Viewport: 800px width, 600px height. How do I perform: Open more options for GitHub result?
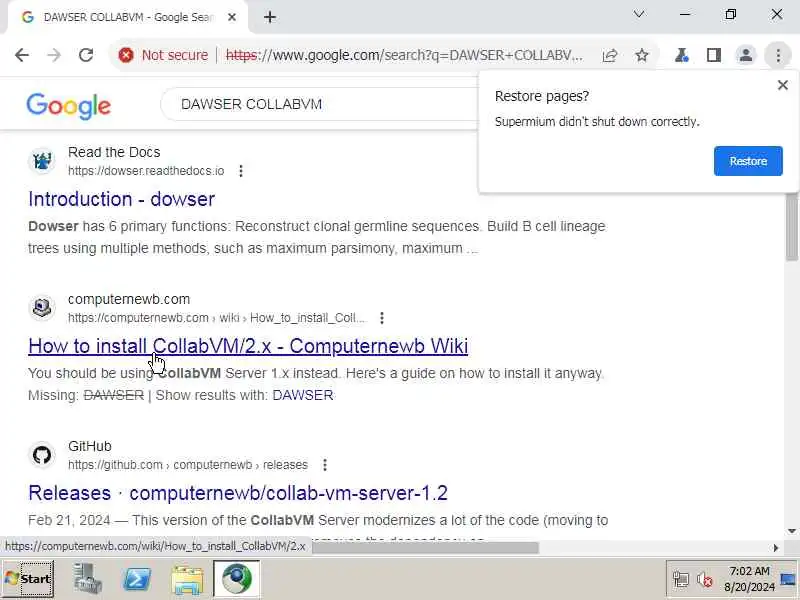[325, 465]
